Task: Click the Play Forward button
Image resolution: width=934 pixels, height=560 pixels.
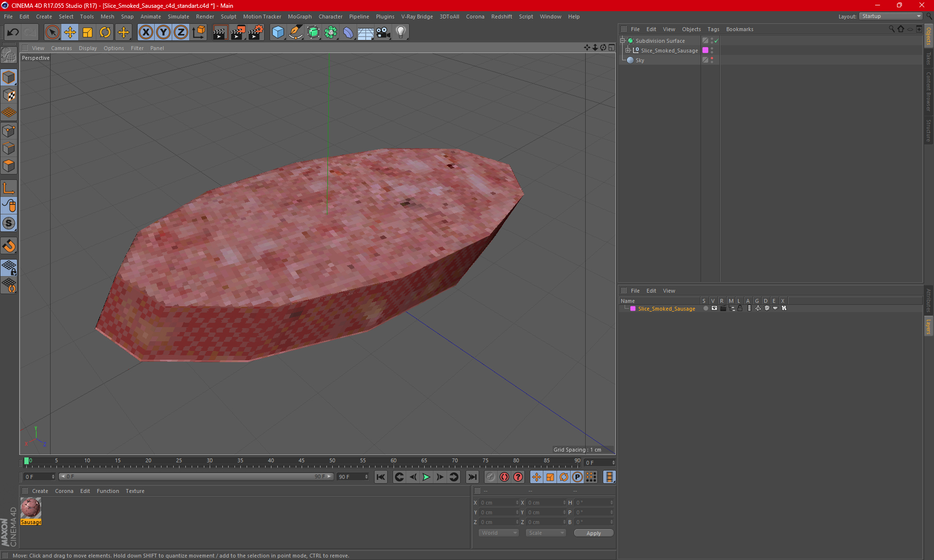Action: coord(426,477)
